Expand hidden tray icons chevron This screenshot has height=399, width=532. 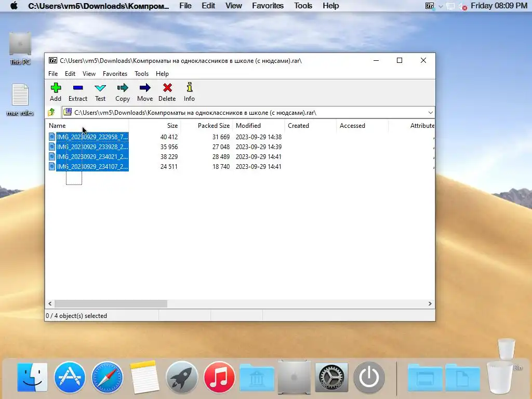[x=441, y=6]
